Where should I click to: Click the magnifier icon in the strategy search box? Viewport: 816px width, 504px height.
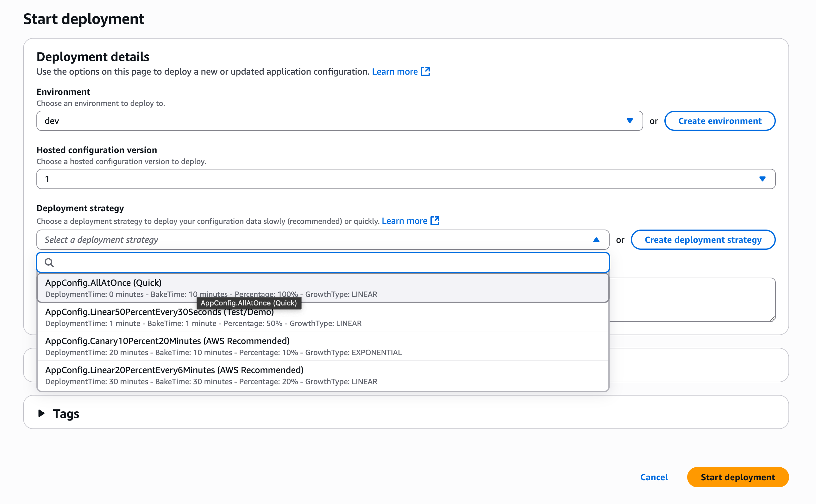click(x=49, y=263)
